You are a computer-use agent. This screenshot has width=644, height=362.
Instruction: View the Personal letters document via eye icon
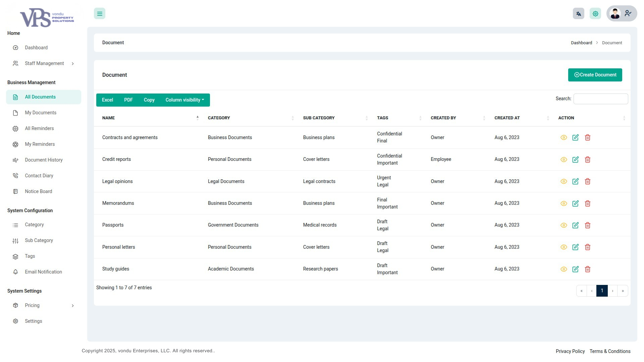tap(563, 247)
